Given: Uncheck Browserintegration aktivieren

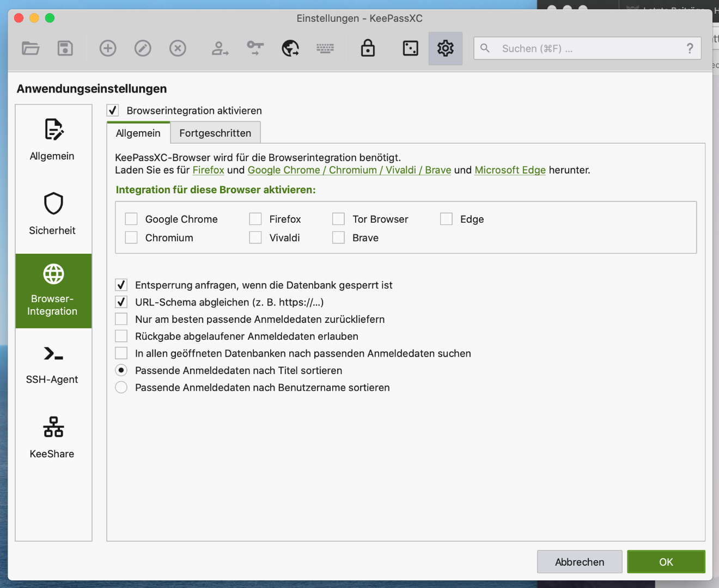Looking at the screenshot, I should (113, 111).
